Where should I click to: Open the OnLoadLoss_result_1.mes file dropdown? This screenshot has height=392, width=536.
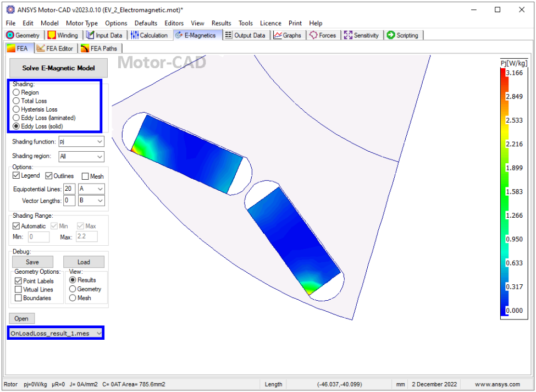pyautogui.click(x=56, y=333)
